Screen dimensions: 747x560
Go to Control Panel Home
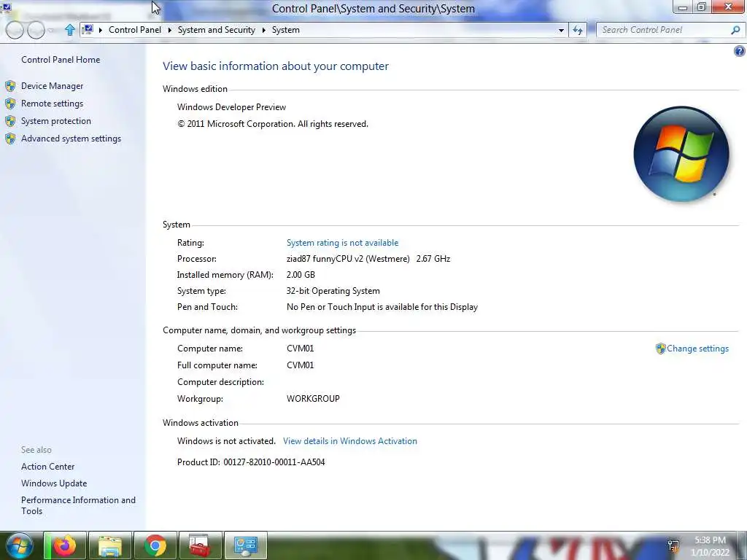61,60
